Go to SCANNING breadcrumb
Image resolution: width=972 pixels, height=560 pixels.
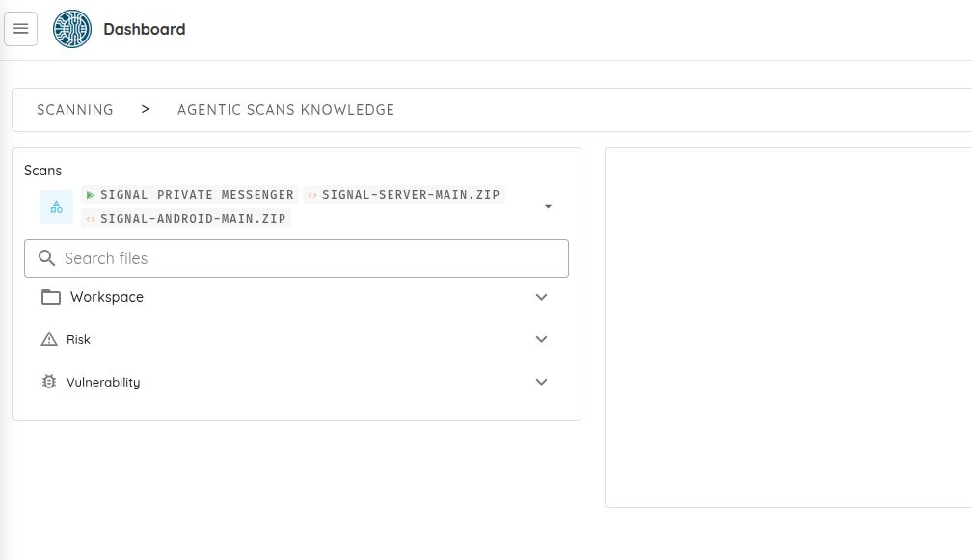tap(75, 110)
